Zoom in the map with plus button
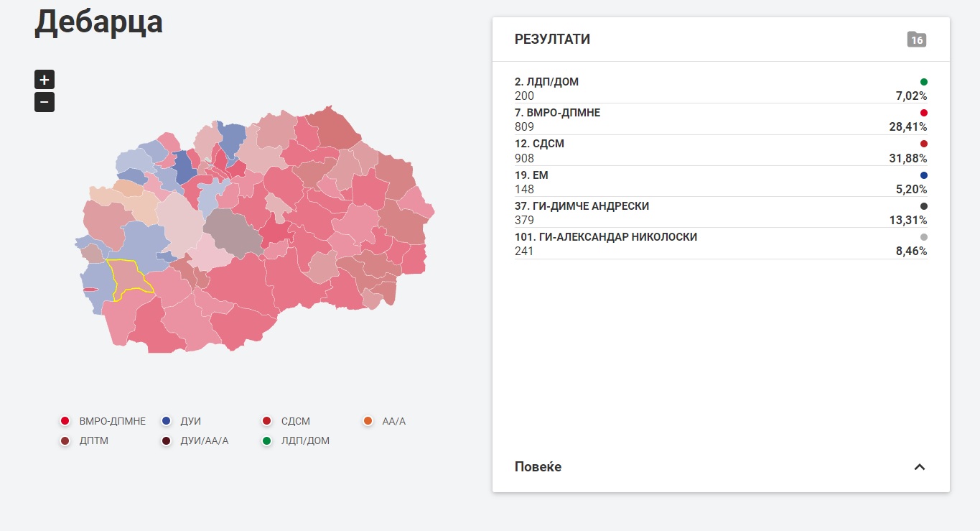The height and width of the screenshot is (531, 980). click(x=45, y=80)
